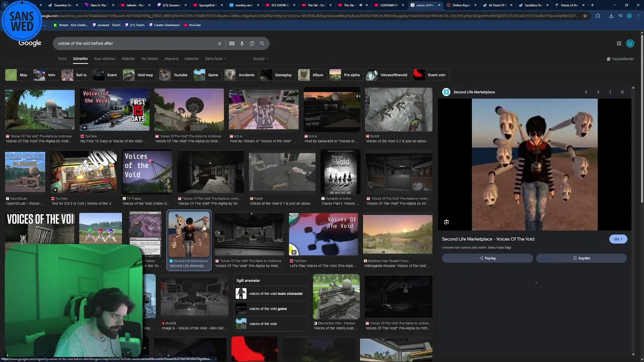Open the sanswed - Twitch bookmark
This screenshot has height=362, width=644.
coord(106,25)
